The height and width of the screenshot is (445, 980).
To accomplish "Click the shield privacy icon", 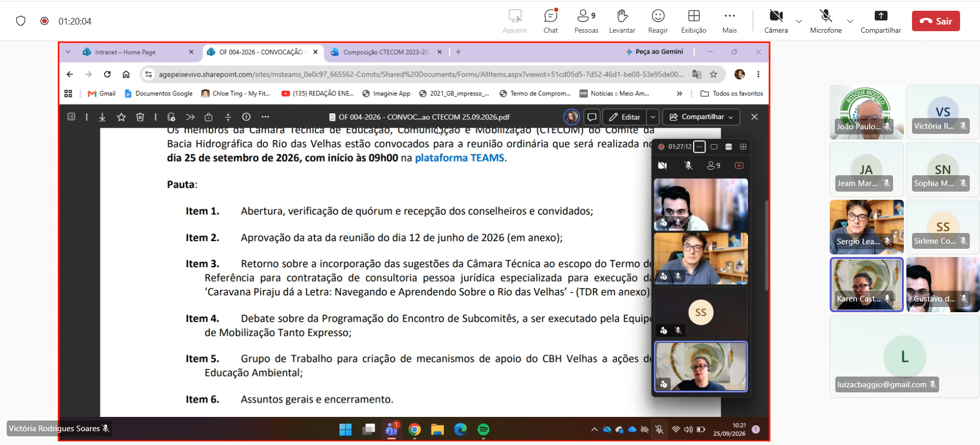I will [x=20, y=21].
